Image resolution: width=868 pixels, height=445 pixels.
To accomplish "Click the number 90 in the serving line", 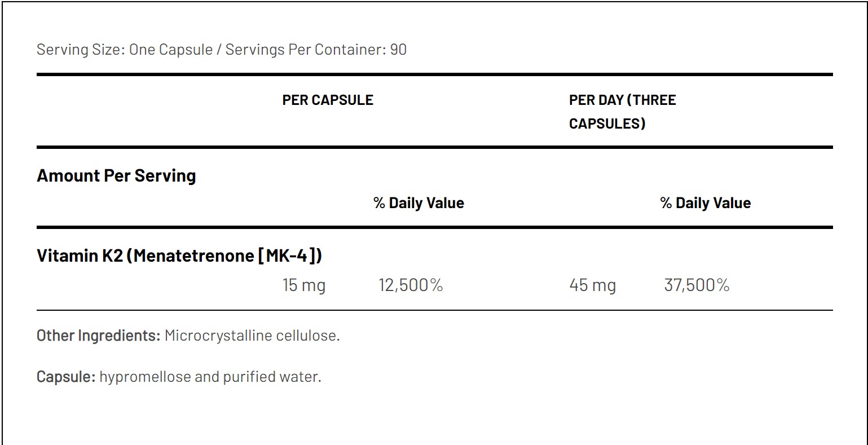I will coord(398,50).
